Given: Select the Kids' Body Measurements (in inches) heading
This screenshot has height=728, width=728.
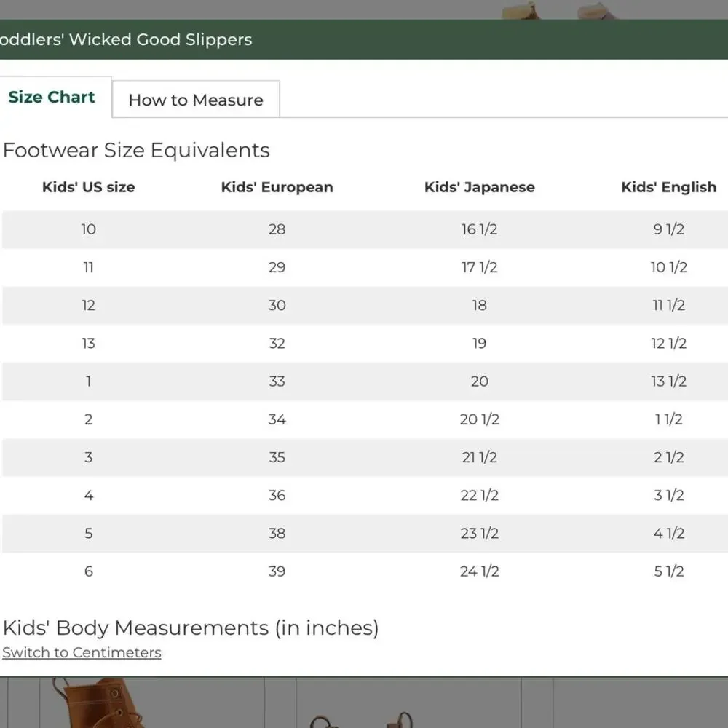Looking at the screenshot, I should tap(191, 628).
